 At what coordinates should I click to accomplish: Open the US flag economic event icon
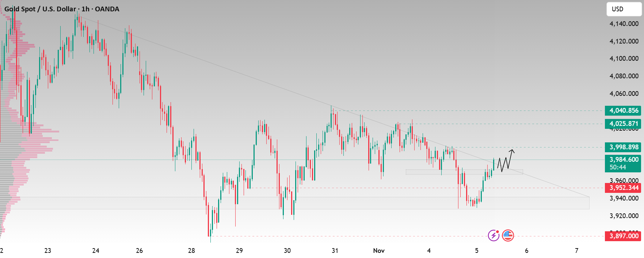pos(508,235)
